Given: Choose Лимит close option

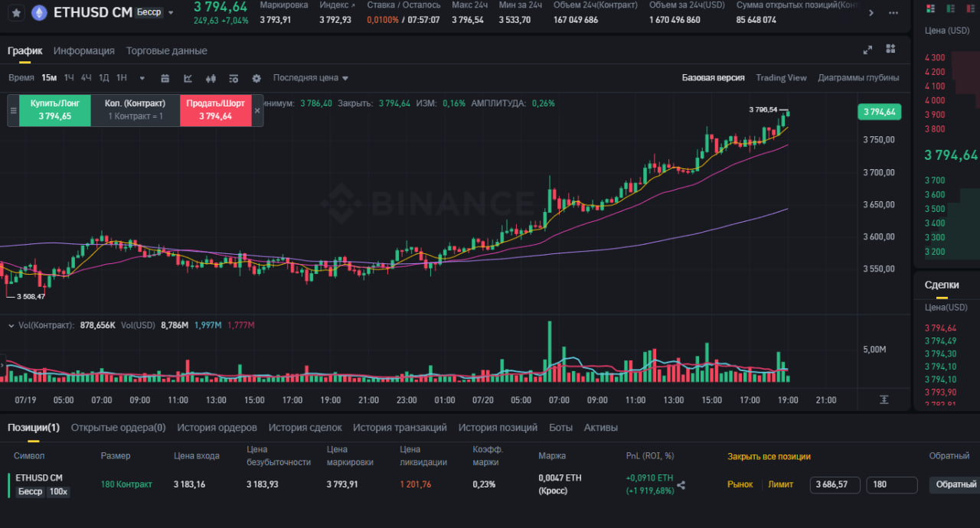Looking at the screenshot, I should (780, 484).
